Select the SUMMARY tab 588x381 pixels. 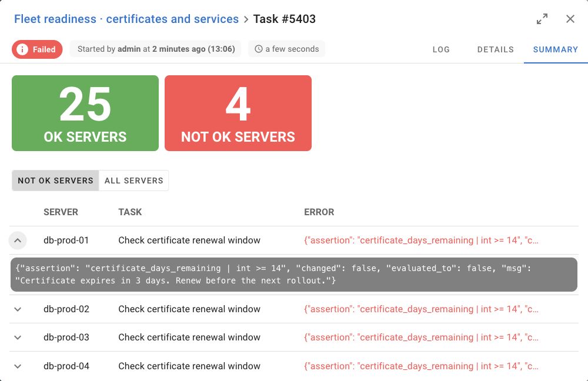coord(556,49)
